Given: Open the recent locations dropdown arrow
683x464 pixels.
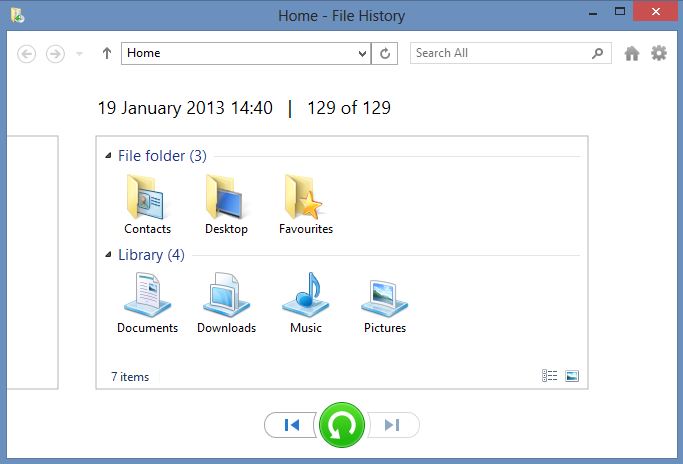Looking at the screenshot, I should coord(79,54).
